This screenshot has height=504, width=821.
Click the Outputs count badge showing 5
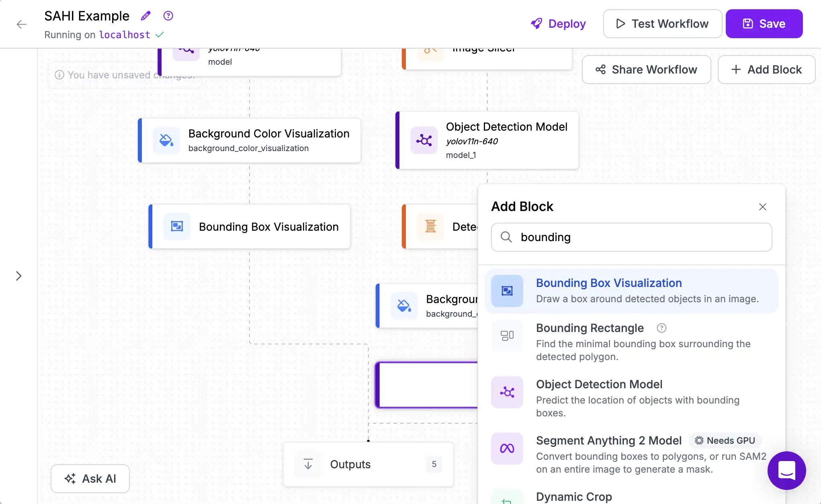[x=434, y=464]
